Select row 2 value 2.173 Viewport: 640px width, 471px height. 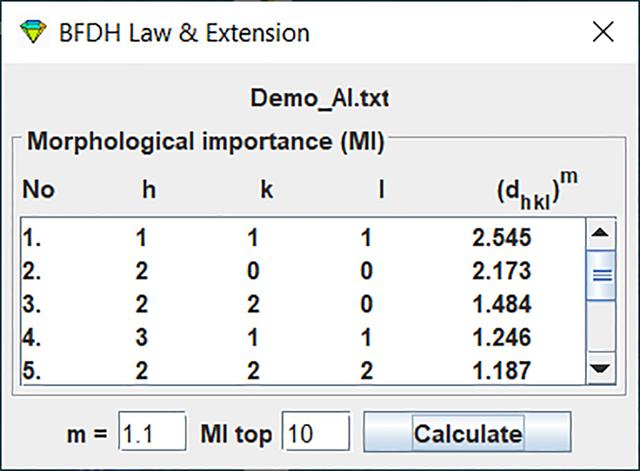click(502, 271)
